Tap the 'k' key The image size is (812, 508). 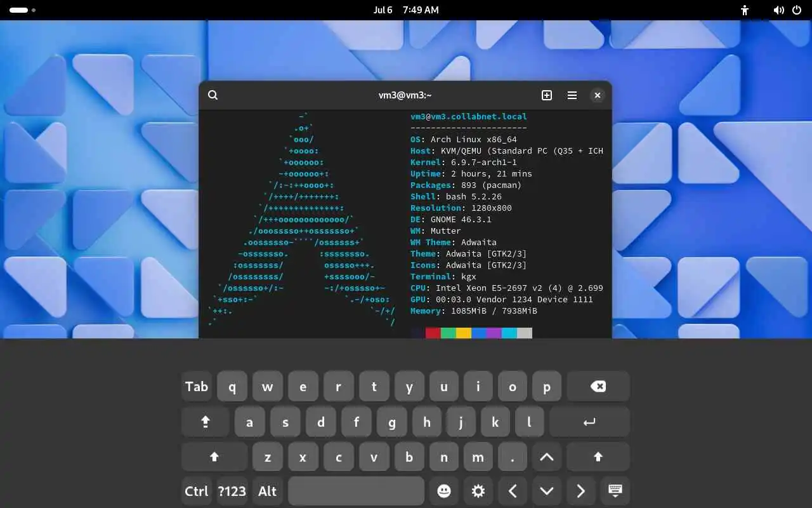(x=495, y=422)
